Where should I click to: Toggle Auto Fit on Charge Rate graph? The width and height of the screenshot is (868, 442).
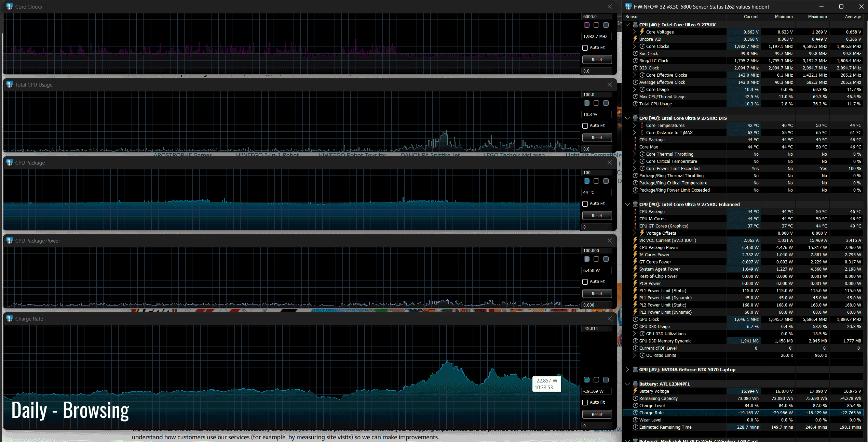[585, 402]
